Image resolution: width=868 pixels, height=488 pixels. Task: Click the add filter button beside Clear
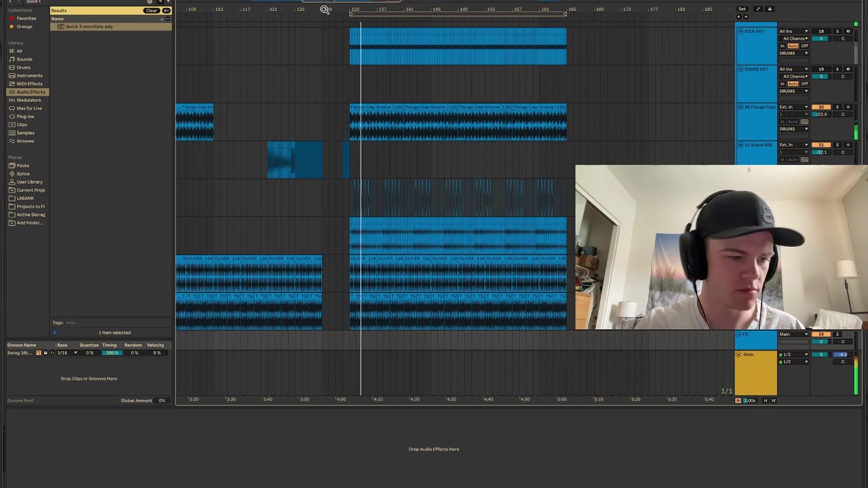click(x=166, y=10)
